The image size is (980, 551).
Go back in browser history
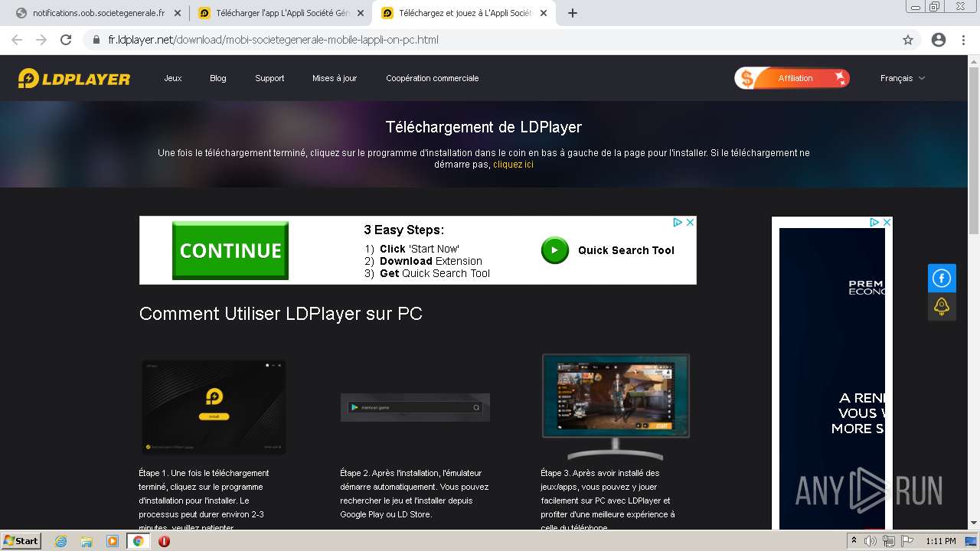pyautogui.click(x=17, y=40)
